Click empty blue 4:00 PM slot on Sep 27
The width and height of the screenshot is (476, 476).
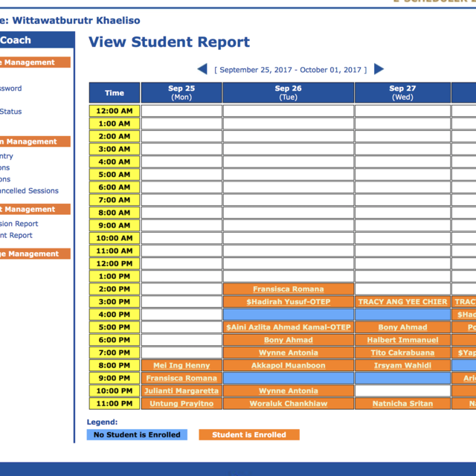pos(402,315)
